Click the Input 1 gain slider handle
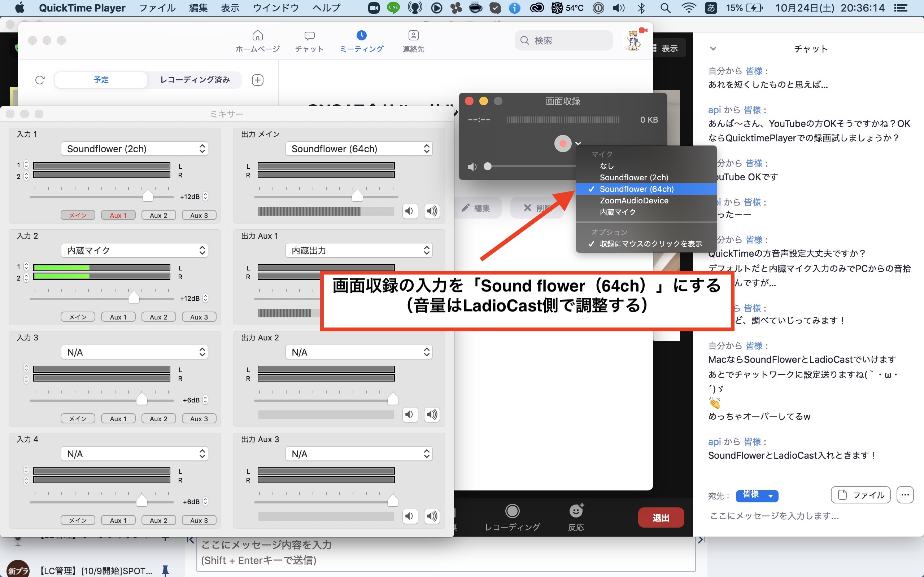The image size is (924, 577). pyautogui.click(x=148, y=196)
